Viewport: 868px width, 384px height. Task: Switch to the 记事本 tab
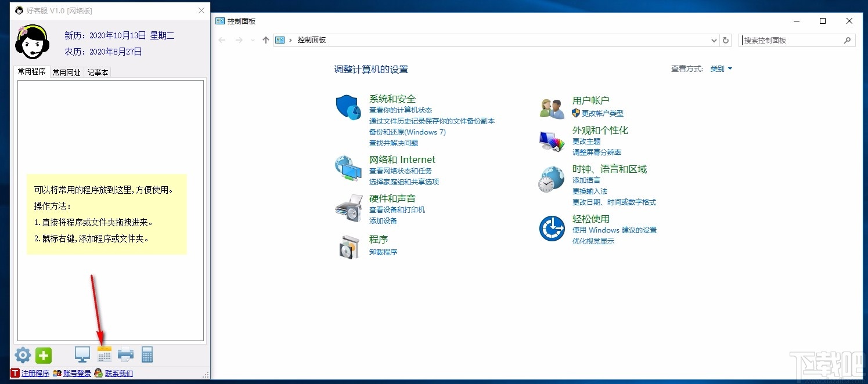(x=98, y=73)
